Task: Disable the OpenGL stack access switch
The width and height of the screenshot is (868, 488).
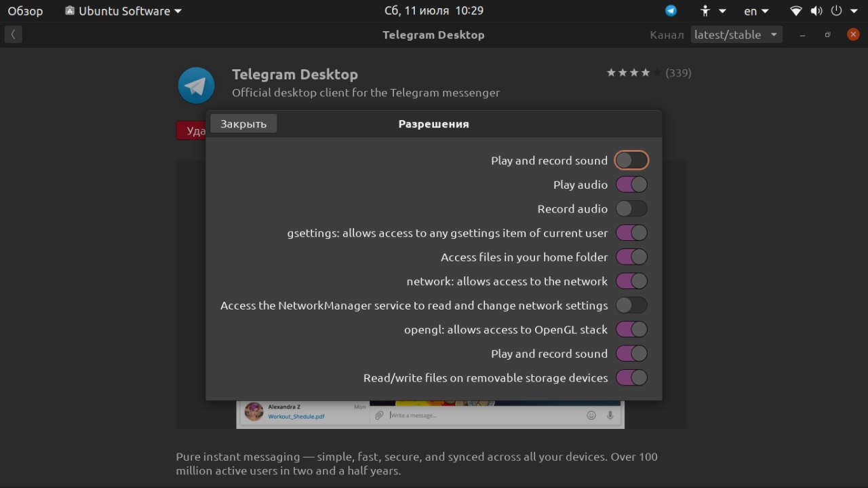Action: tap(631, 329)
